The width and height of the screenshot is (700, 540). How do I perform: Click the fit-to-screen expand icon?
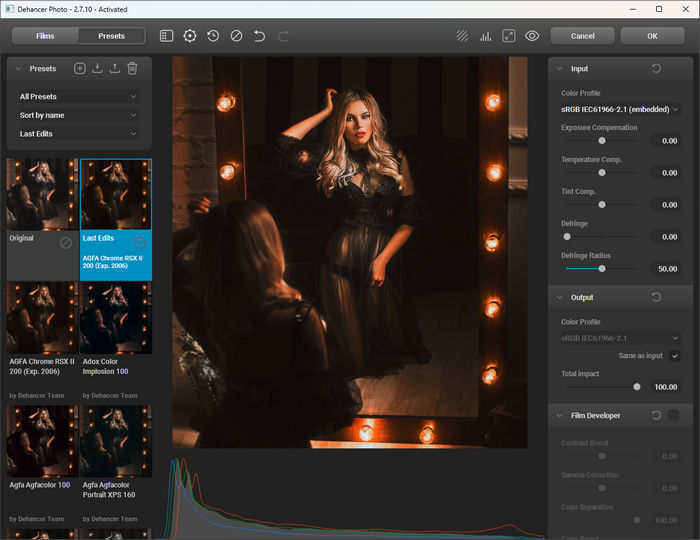coord(509,36)
